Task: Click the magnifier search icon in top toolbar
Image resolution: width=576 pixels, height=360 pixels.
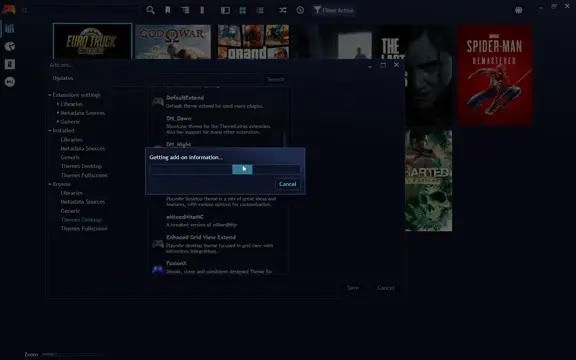Action: coord(150,10)
